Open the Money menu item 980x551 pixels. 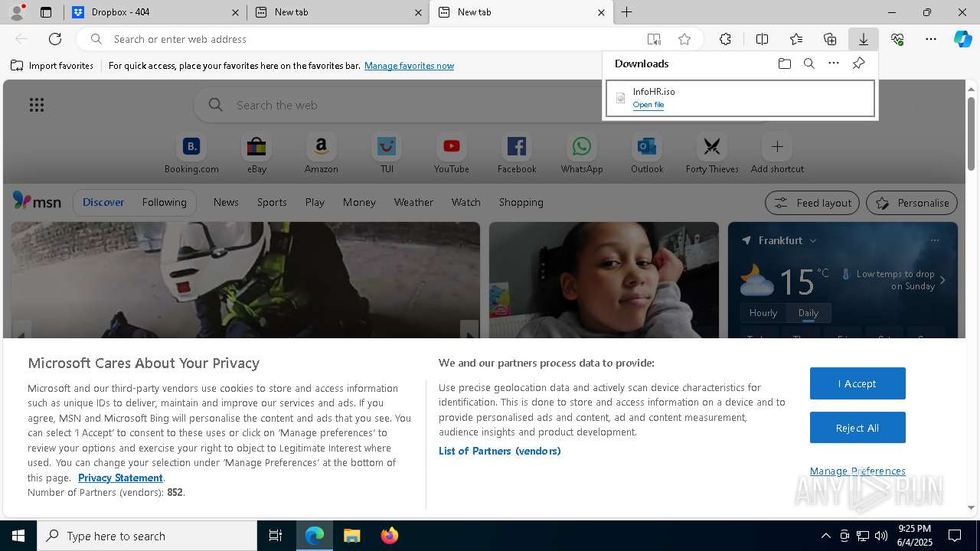click(x=359, y=202)
